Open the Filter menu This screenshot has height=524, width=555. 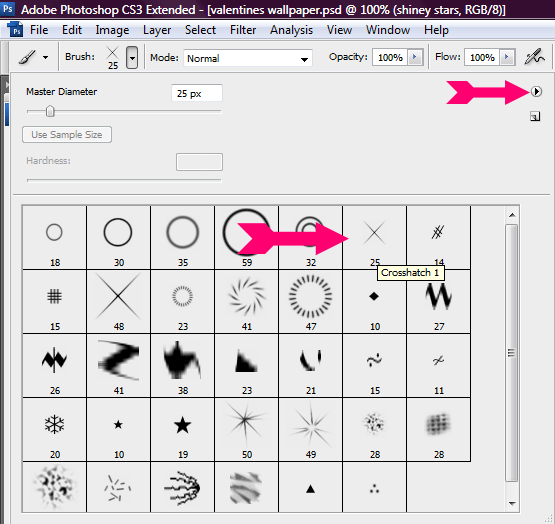(x=243, y=30)
